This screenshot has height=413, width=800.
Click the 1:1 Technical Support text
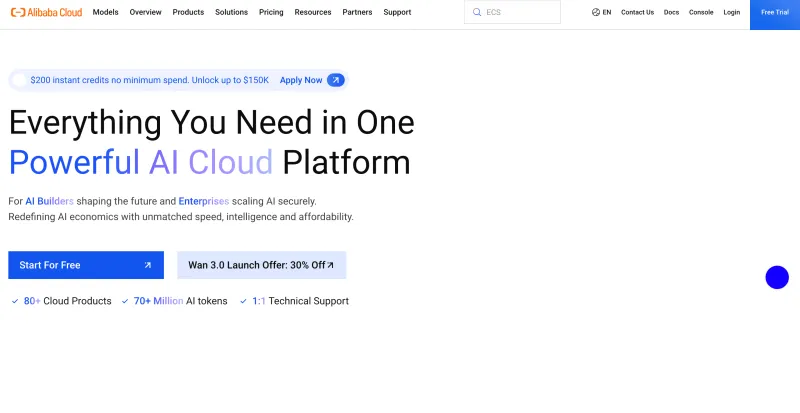[301, 301]
